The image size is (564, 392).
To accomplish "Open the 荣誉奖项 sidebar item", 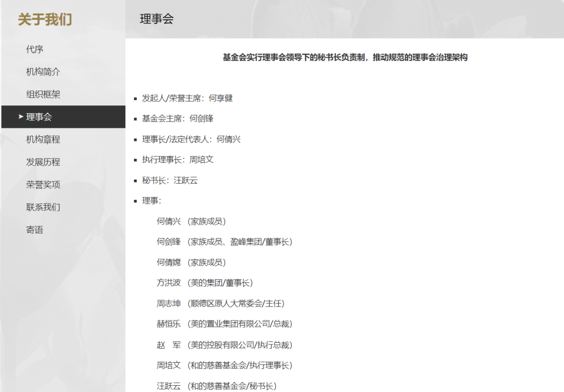I will tap(43, 185).
